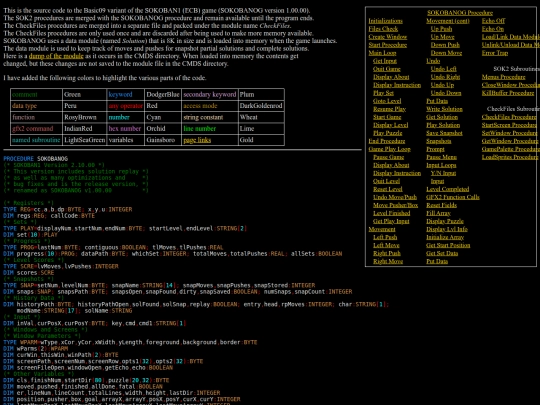Jump to Level Finished section
The image size is (540, 405).
pos(392,213)
